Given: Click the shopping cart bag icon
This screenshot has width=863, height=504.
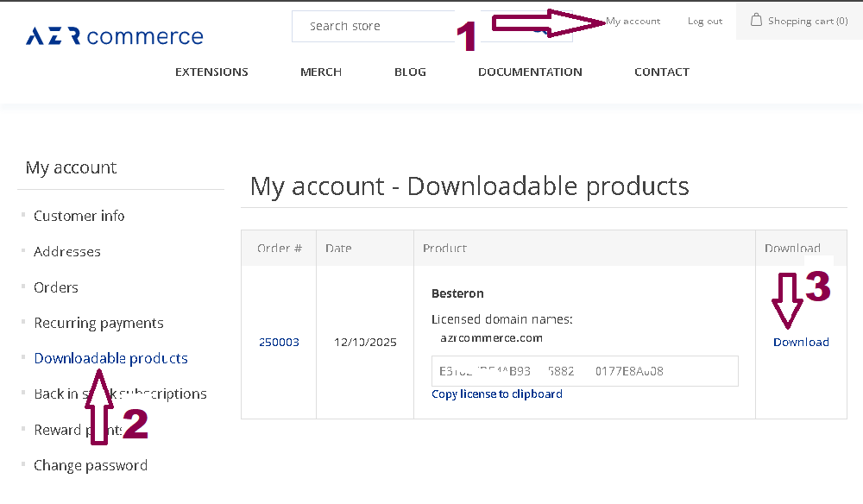Looking at the screenshot, I should tap(756, 20).
